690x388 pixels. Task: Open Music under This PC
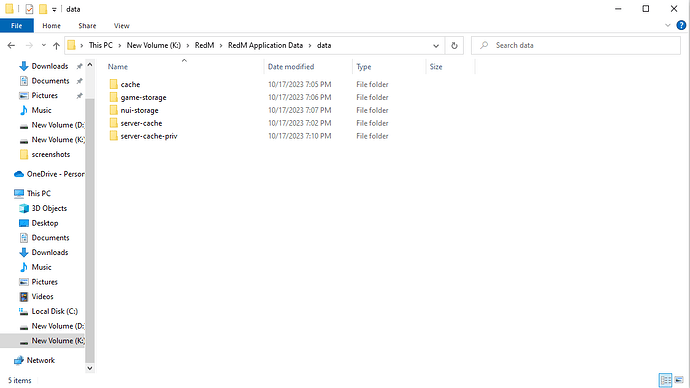(41, 267)
